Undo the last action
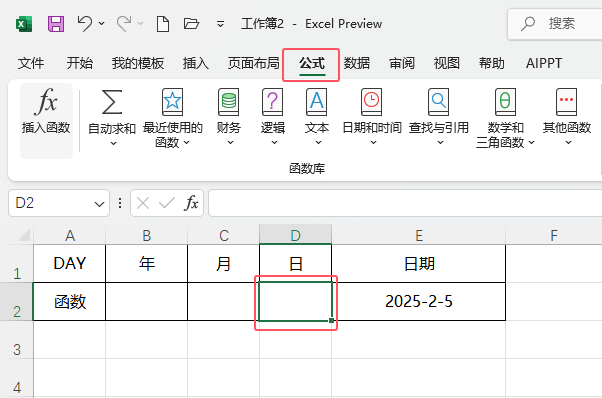Screen dimensions: 602x398 (x=84, y=23)
